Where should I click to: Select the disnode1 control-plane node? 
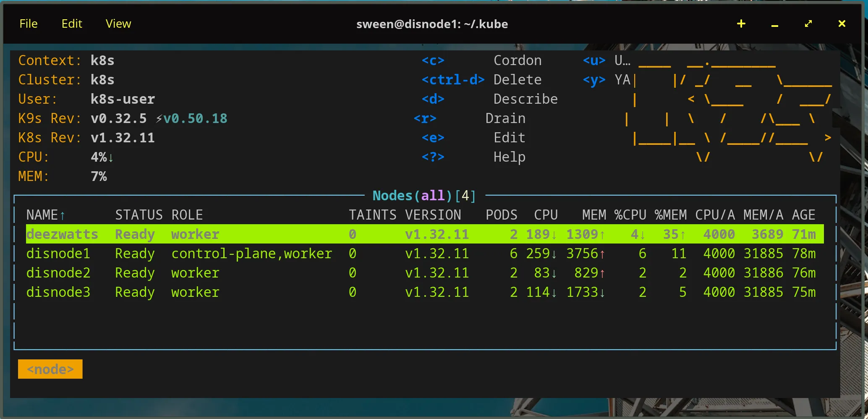[58, 254]
